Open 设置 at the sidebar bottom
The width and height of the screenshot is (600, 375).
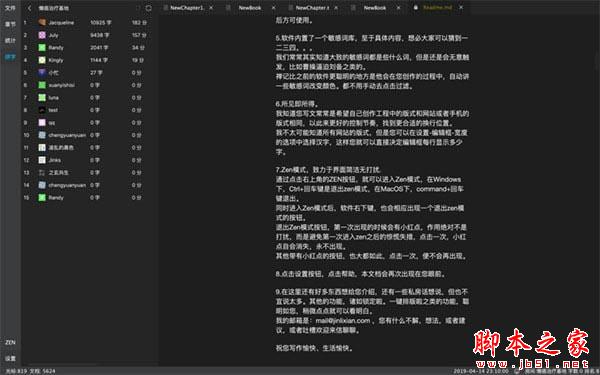(x=10, y=359)
